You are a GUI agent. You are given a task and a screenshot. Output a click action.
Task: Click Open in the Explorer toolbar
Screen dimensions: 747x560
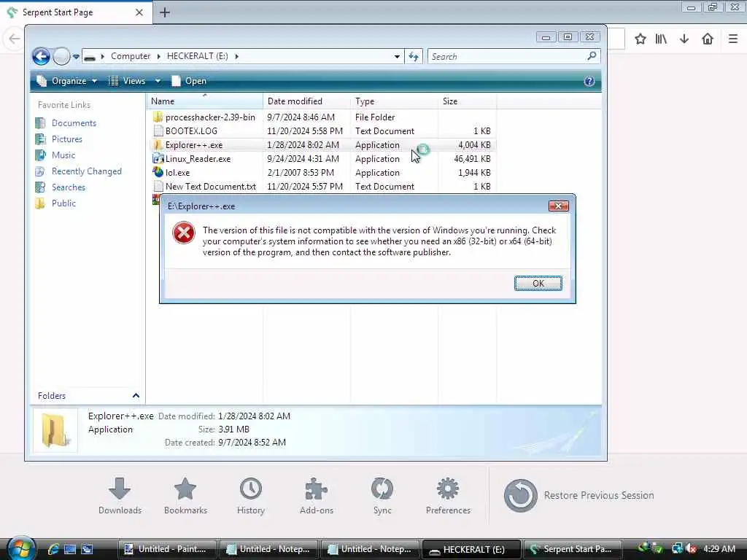(x=189, y=81)
